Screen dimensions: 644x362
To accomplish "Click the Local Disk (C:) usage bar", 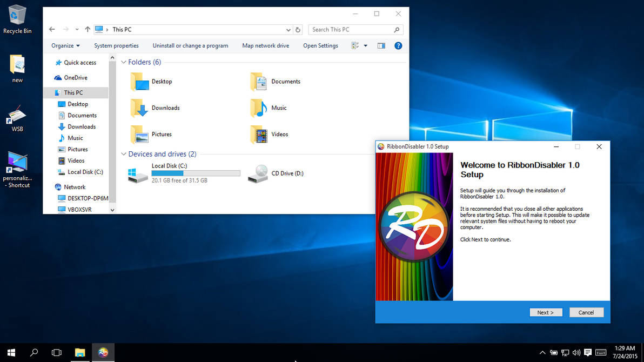I will tap(196, 173).
